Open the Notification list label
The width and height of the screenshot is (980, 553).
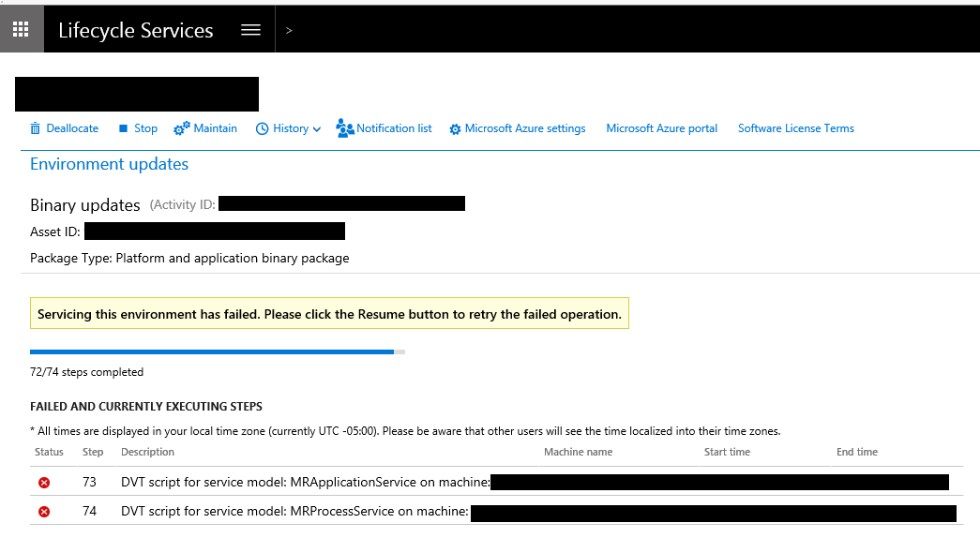[x=394, y=128]
